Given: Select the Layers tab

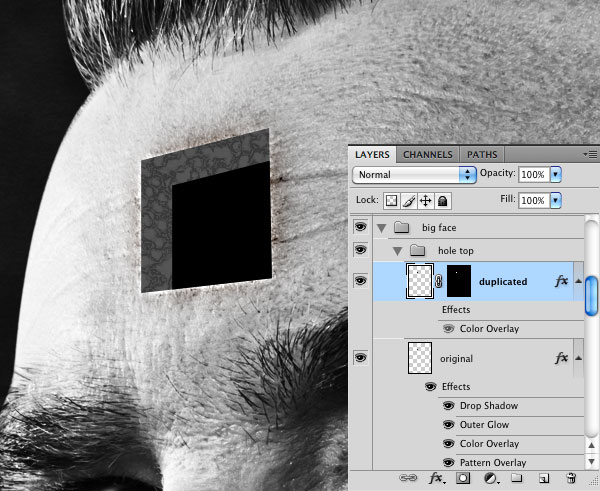Looking at the screenshot, I should pos(372,155).
